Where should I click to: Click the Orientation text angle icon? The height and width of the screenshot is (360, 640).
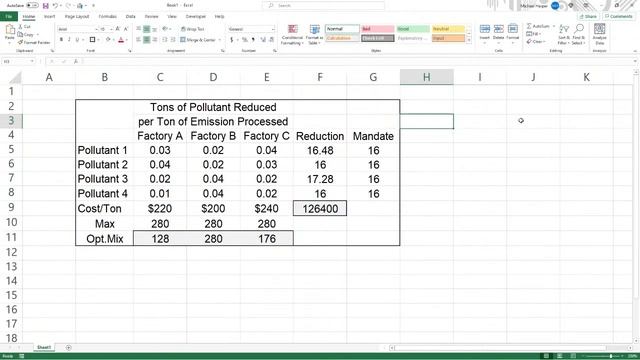[x=165, y=29]
